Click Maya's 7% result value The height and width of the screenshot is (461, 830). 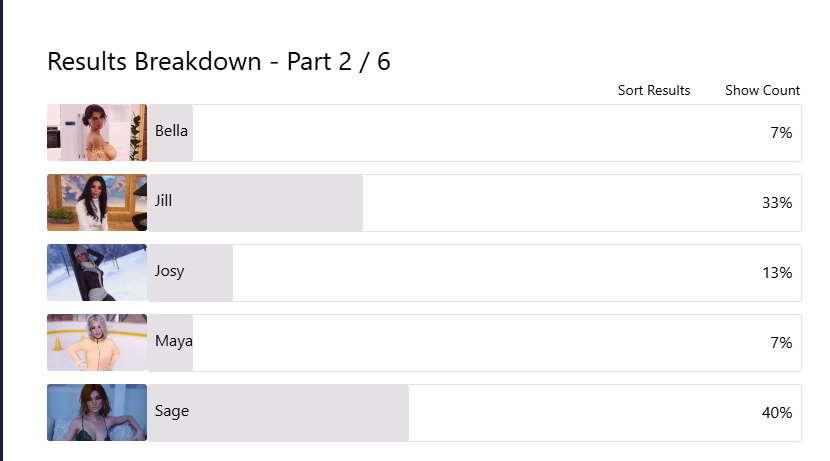coord(781,342)
